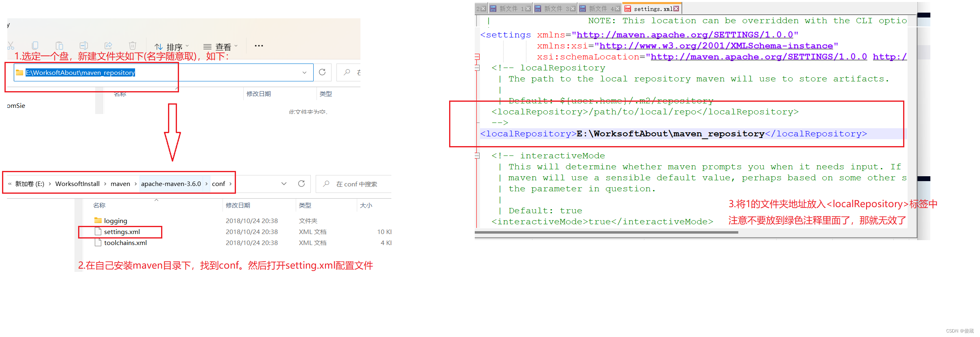Sort by 类型 column in upper Explorer window
The width and height of the screenshot is (980, 337).
326,94
